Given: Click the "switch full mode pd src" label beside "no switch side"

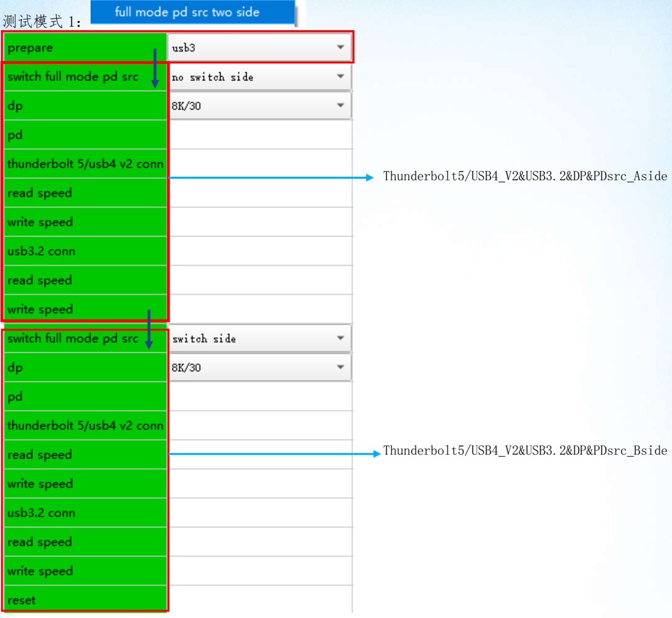Looking at the screenshot, I should click(73, 77).
